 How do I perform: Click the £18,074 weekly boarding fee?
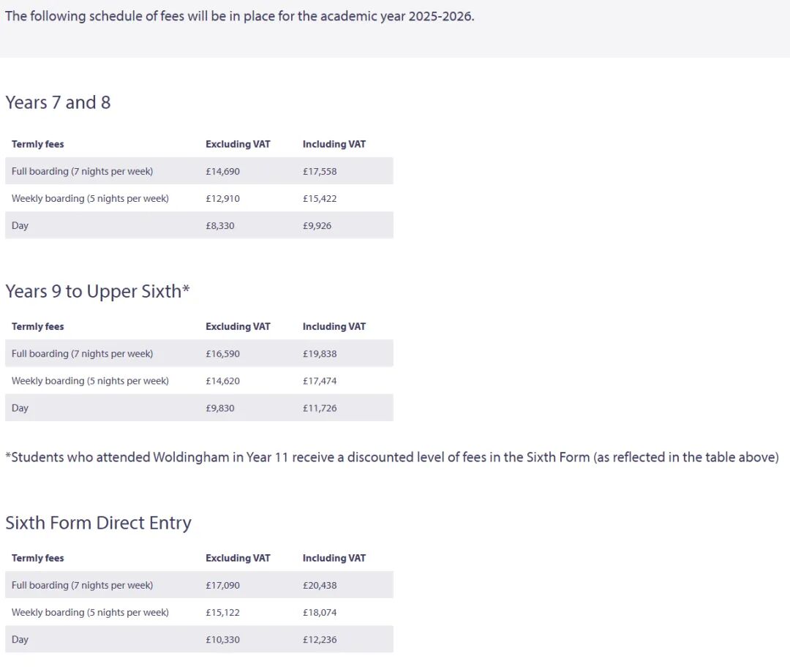[x=320, y=612]
